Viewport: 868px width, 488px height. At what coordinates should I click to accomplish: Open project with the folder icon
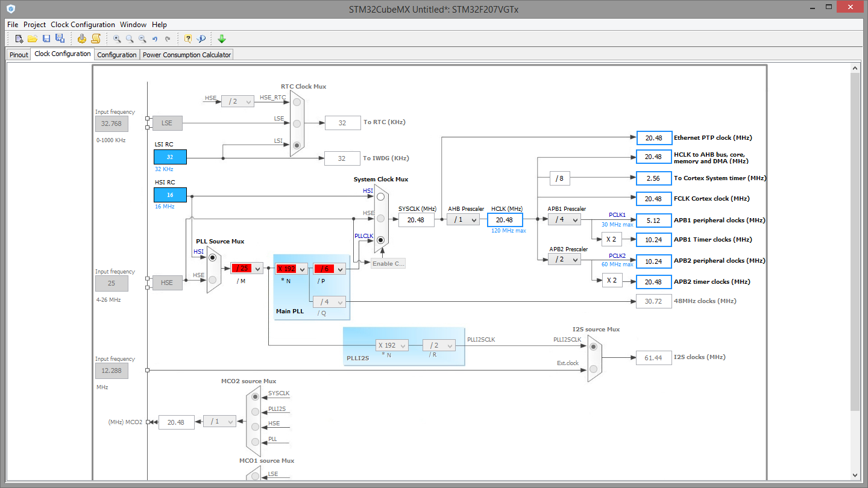33,39
